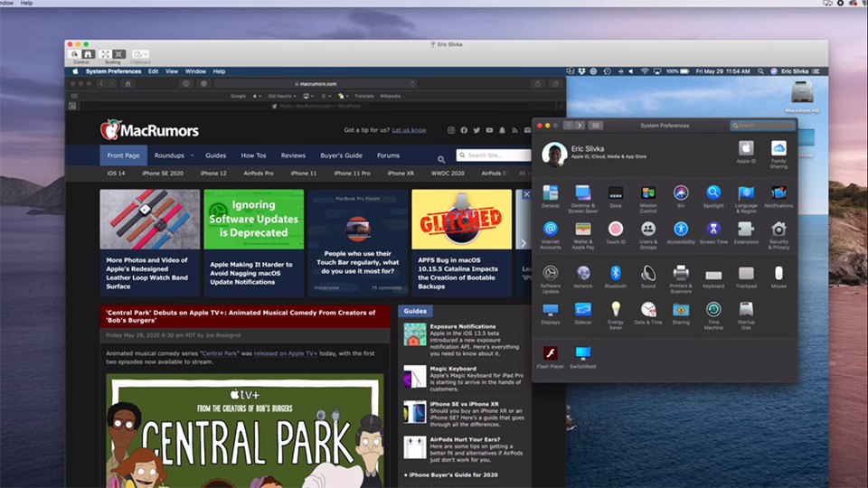Open Desktop & Screen Saver pane

click(583, 199)
